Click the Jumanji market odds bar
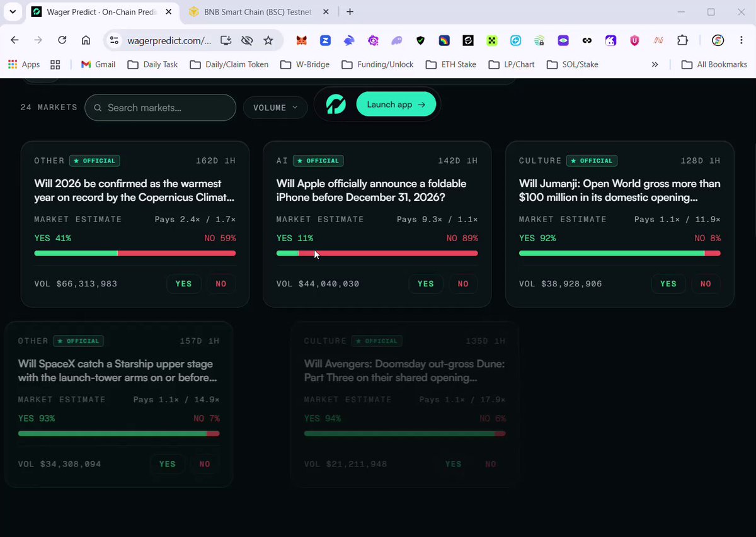The height and width of the screenshot is (537, 756). click(x=620, y=253)
